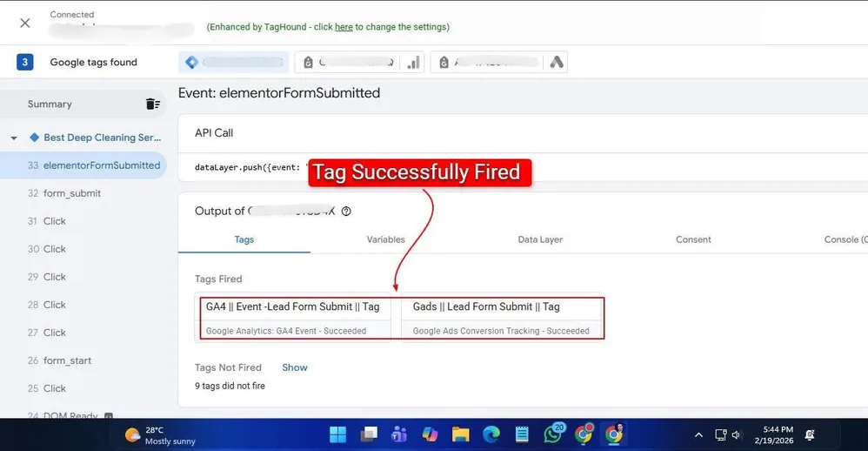Click the 'API Call' section label
868x451 pixels.
click(214, 133)
